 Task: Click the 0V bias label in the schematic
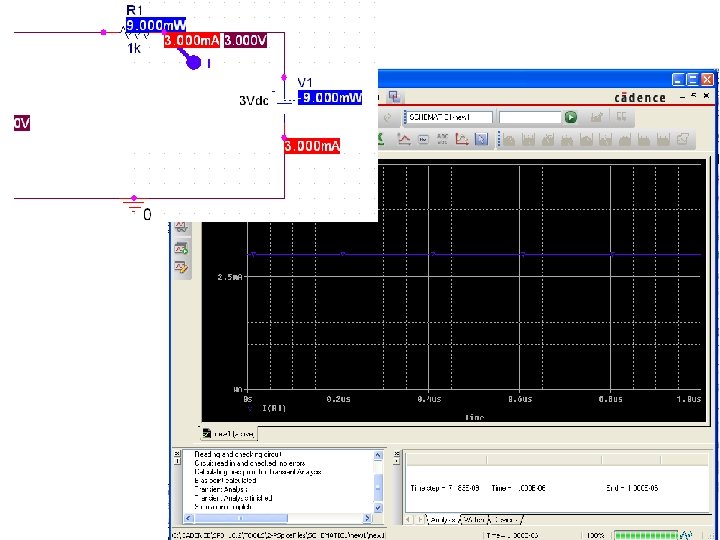(22, 123)
